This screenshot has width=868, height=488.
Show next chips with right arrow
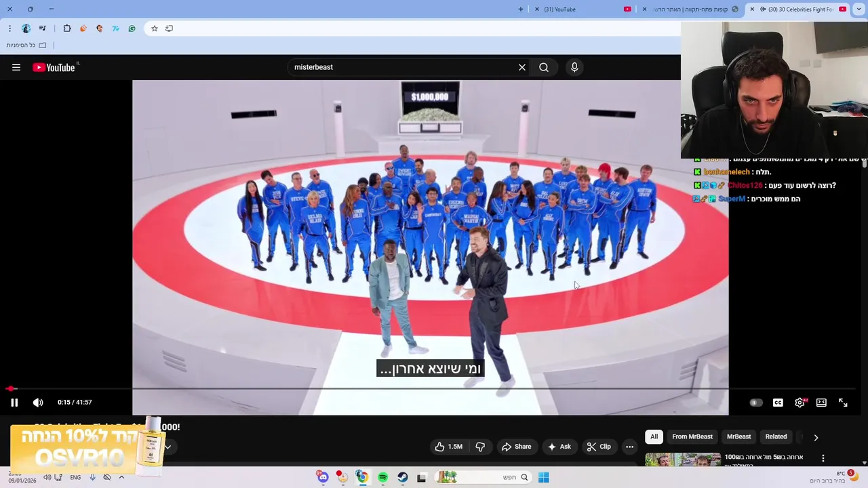coord(816,437)
